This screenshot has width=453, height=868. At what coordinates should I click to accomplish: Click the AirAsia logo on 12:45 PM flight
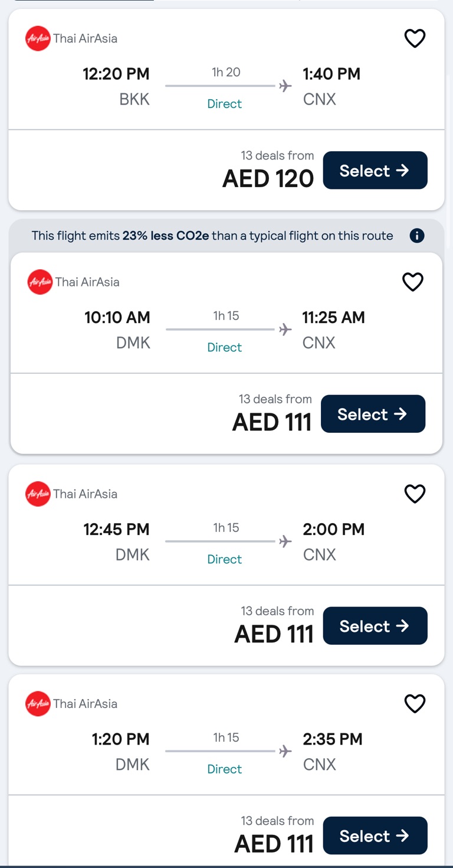[x=38, y=494]
